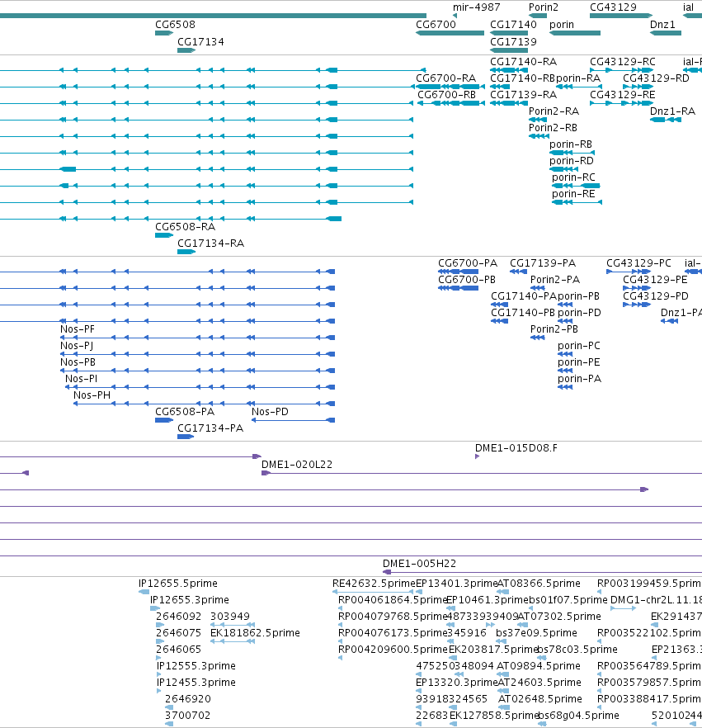702x728 pixels.
Task: Select the Porin2-RB transcript
Action: tap(539, 136)
